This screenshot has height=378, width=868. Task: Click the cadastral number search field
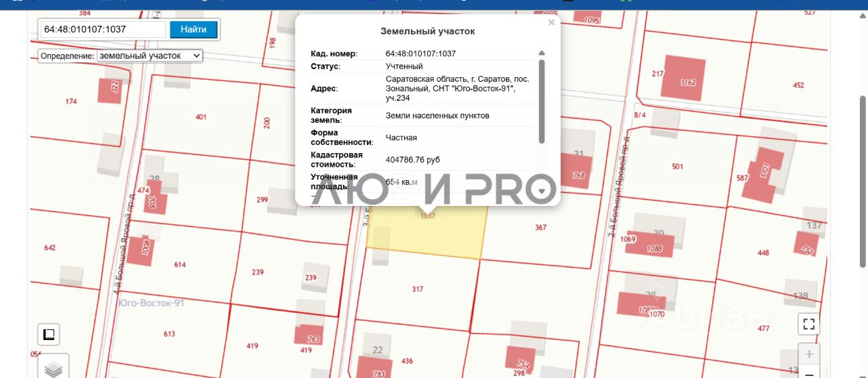coord(103,30)
